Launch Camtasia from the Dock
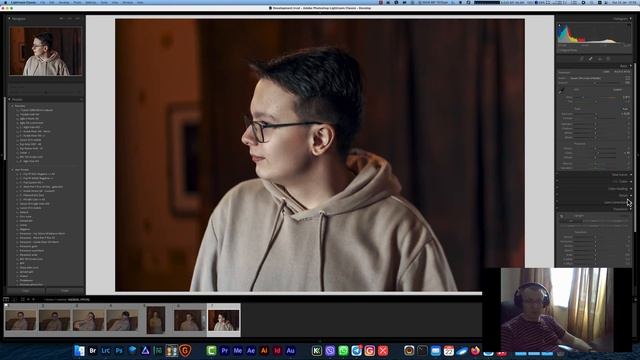This screenshot has height=360, width=640. pyautogui.click(x=211, y=350)
